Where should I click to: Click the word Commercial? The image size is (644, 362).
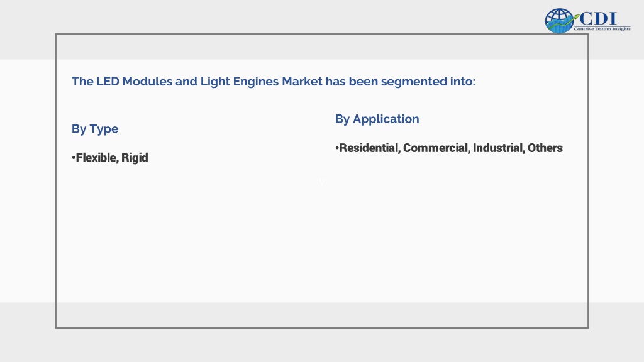(436, 148)
